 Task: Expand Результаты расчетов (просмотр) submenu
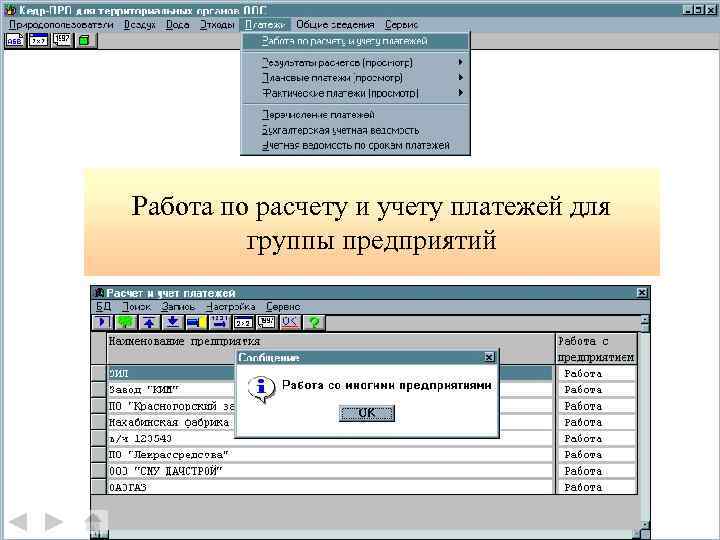(x=355, y=62)
